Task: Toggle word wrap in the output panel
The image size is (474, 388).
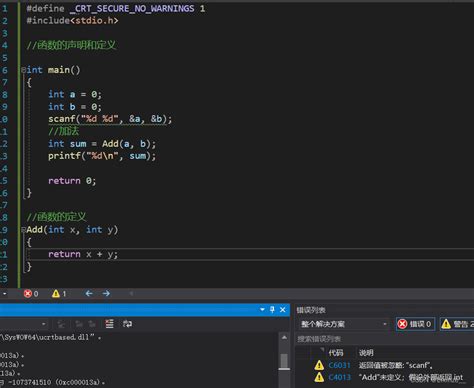Action: [127, 324]
